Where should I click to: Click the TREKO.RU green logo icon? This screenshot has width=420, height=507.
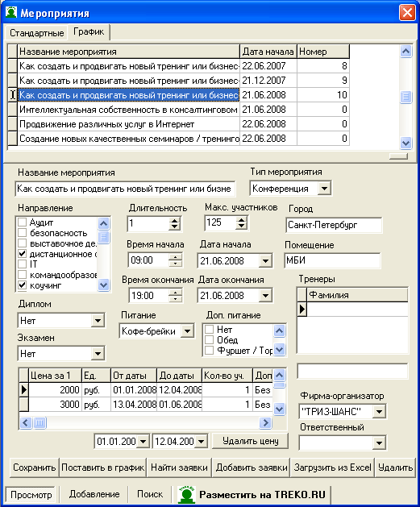pos(186,494)
